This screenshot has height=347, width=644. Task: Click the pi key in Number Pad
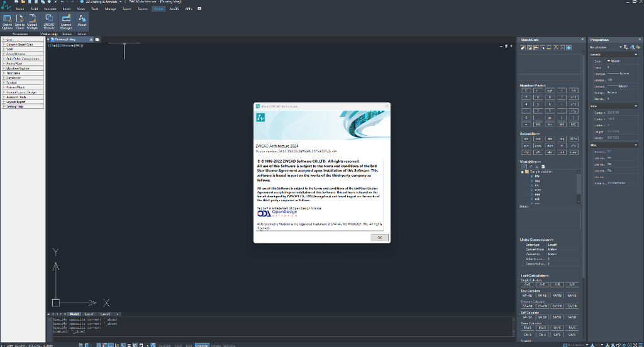550,118
